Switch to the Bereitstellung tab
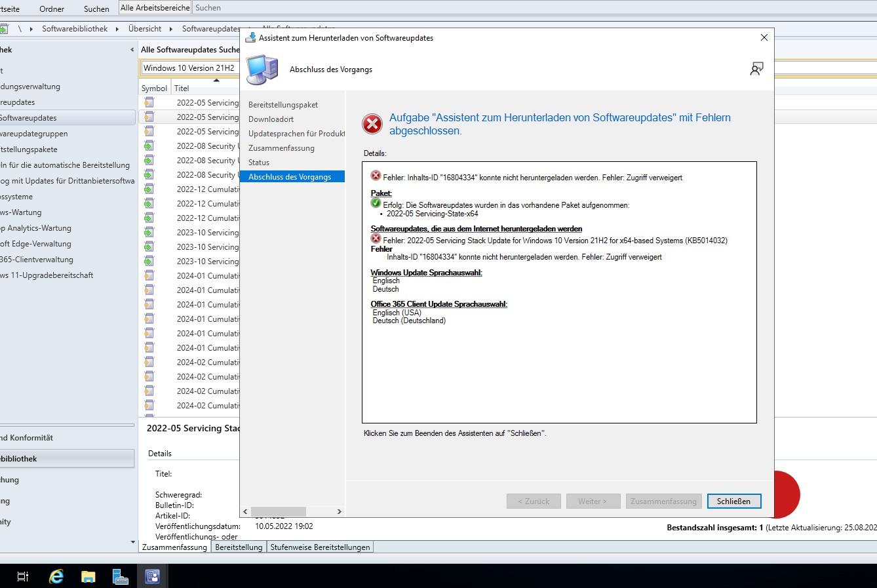Image resolution: width=877 pixels, height=588 pixels. coord(239,547)
